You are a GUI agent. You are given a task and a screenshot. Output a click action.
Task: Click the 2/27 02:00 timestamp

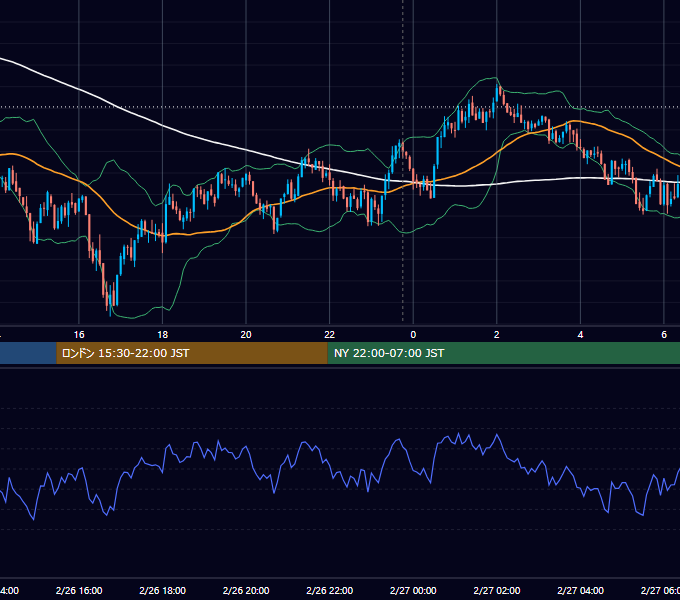point(497,590)
